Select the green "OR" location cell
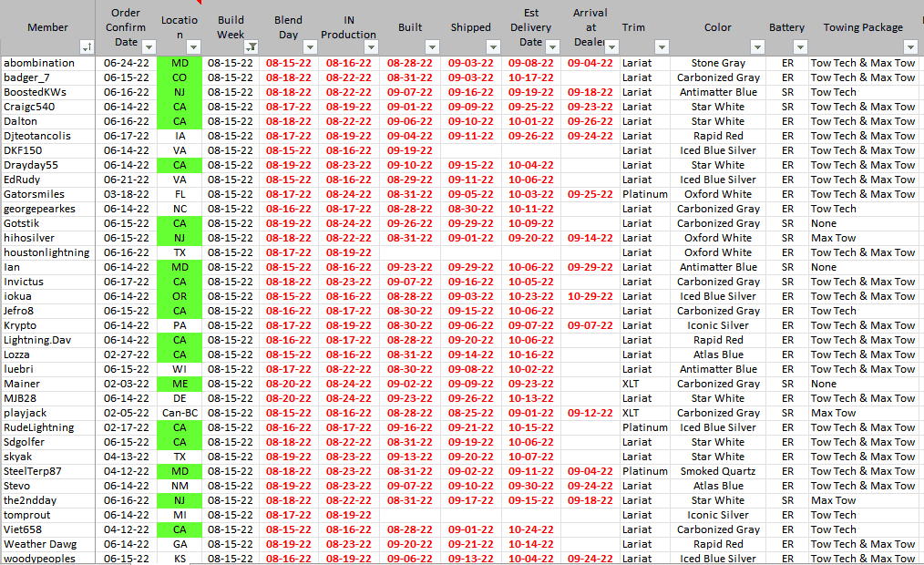The image size is (924, 565). 180,296
